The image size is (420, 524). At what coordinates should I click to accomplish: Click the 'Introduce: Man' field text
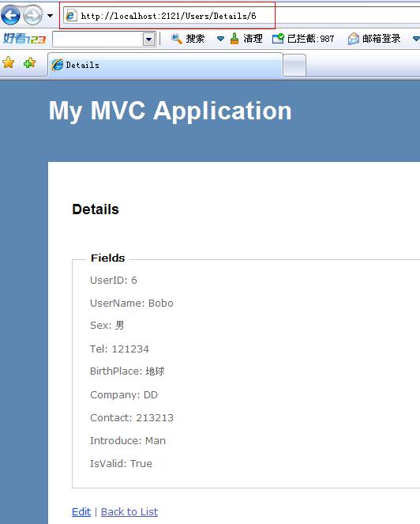(128, 440)
